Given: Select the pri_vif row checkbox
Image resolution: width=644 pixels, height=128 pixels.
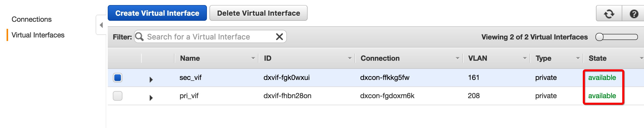Looking at the screenshot, I should coord(118,96).
